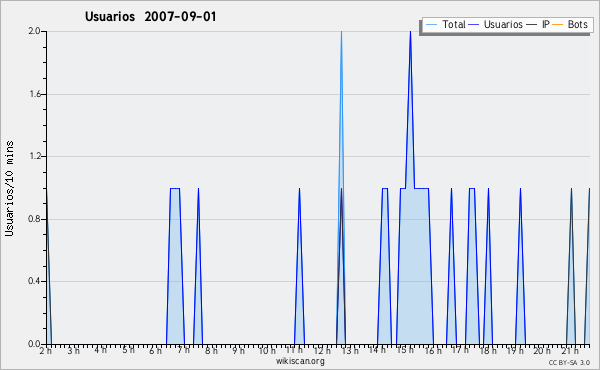Image resolution: width=600 pixels, height=370 pixels.
Task: Click the 19 h tick label
Action: [516, 350]
